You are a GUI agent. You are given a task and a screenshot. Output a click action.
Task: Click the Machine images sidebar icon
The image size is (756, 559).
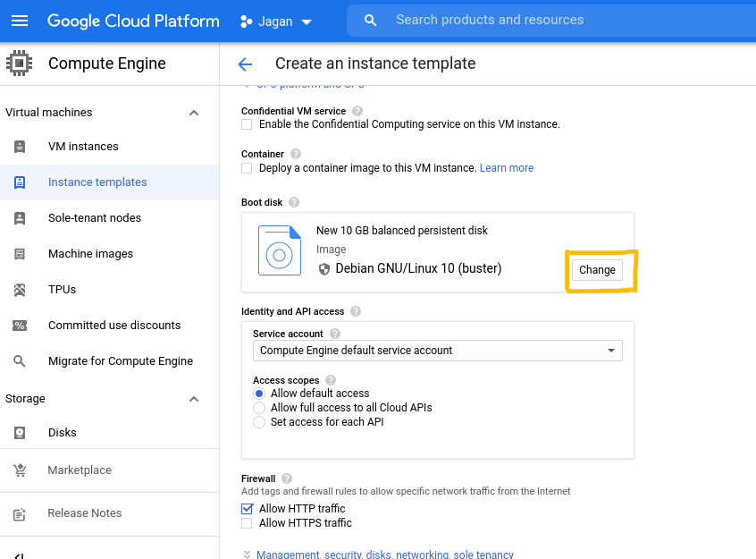click(x=20, y=254)
